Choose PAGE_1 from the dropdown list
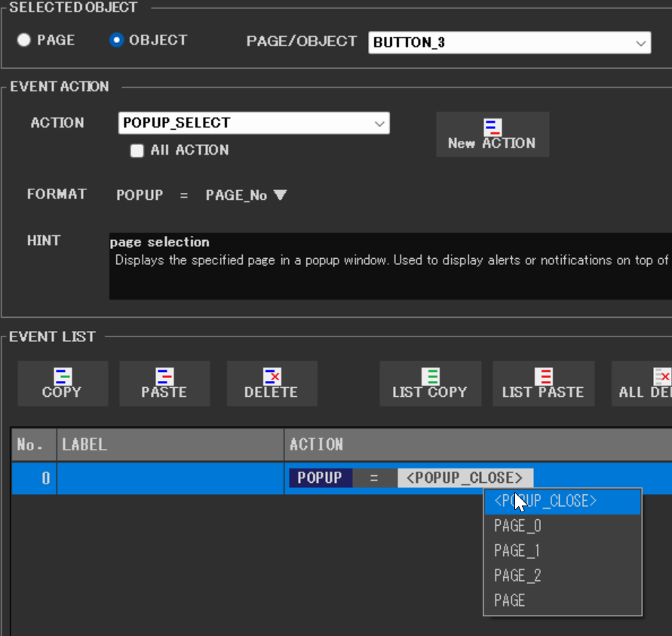Screen dimensions: 672x636 click(563, 551)
